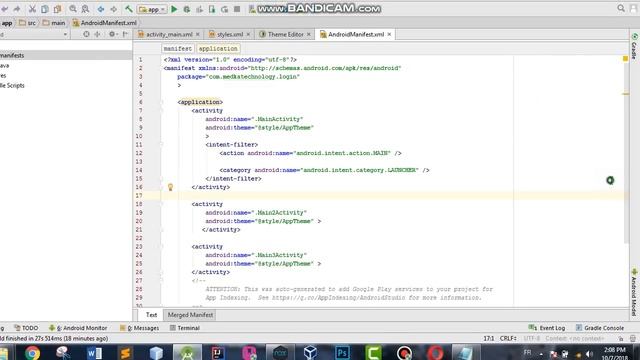Click the application breadcrumb tag
This screenshot has width=640, height=360.
coord(218,49)
